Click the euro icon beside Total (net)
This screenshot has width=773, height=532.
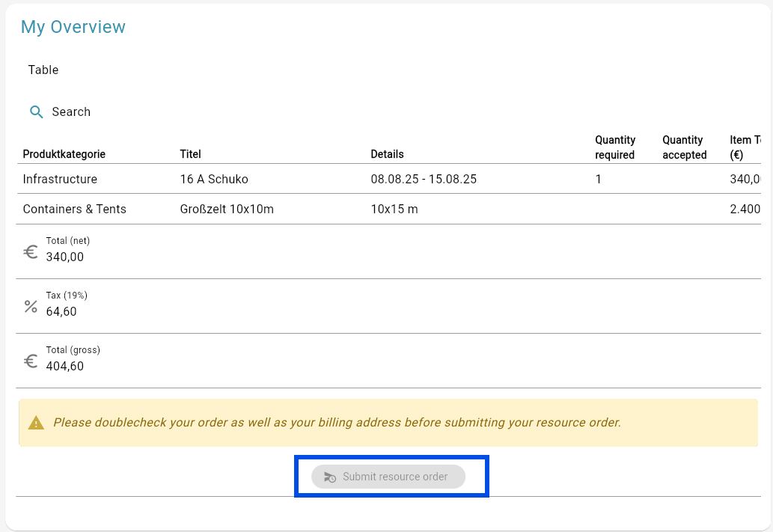click(x=31, y=252)
